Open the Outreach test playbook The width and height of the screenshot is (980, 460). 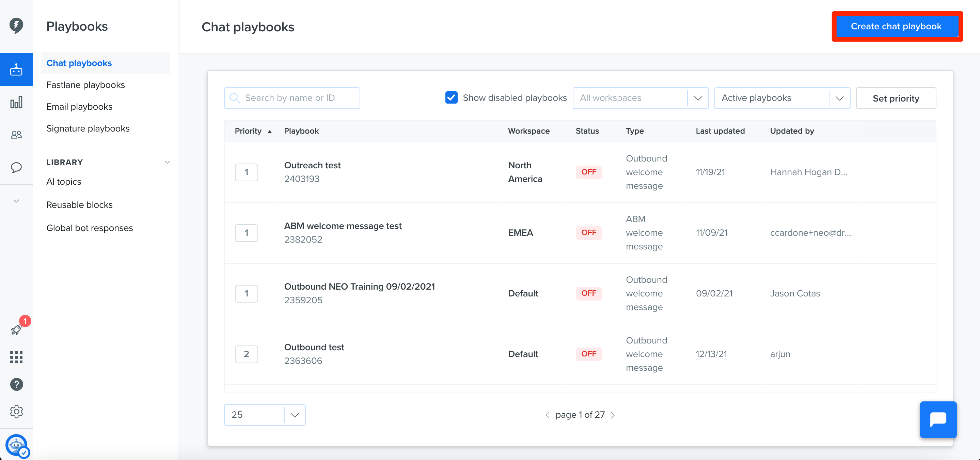point(312,165)
